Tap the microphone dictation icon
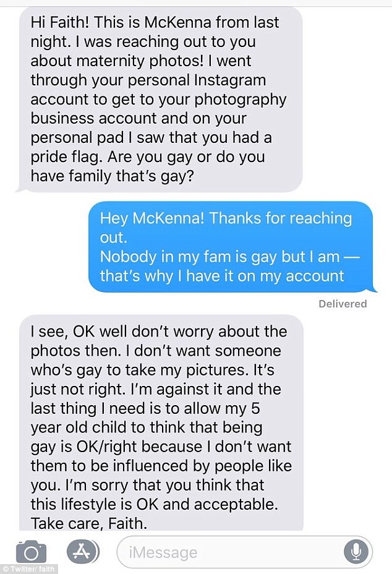Viewport: 392px width, 574px height. [x=356, y=552]
